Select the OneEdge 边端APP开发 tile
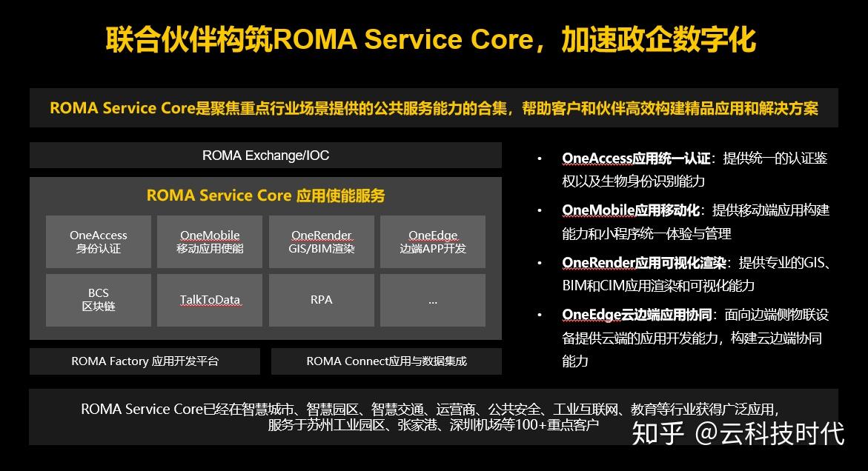The image size is (868, 471). coord(432,241)
